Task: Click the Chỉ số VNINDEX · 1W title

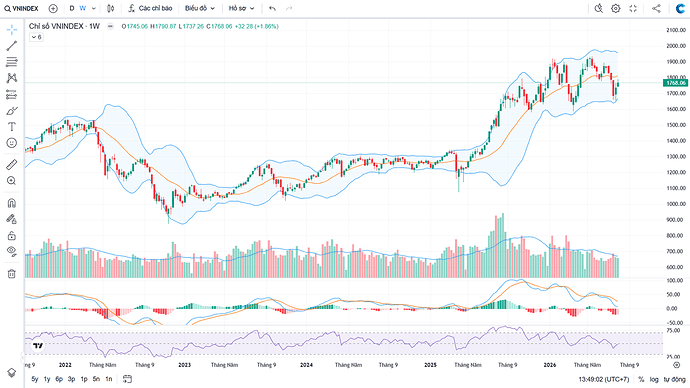Action: pyautogui.click(x=64, y=26)
